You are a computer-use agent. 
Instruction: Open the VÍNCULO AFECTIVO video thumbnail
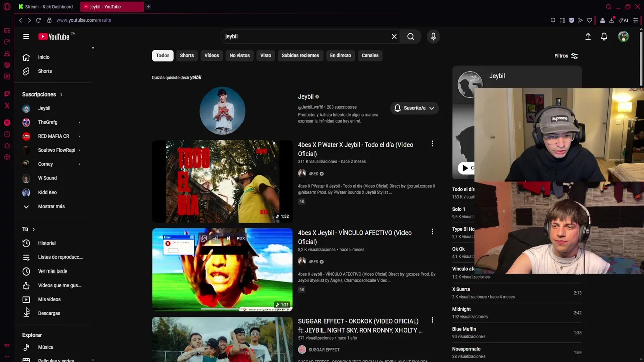(x=222, y=270)
